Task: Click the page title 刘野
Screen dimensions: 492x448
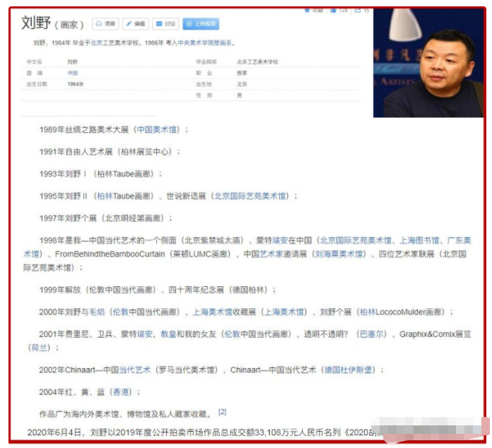Action: click(36, 23)
